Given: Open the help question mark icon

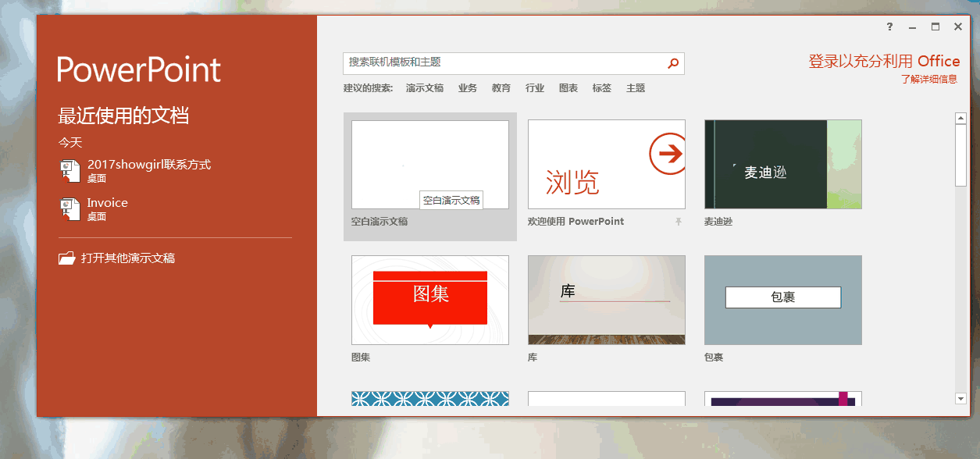Looking at the screenshot, I should coord(889,27).
